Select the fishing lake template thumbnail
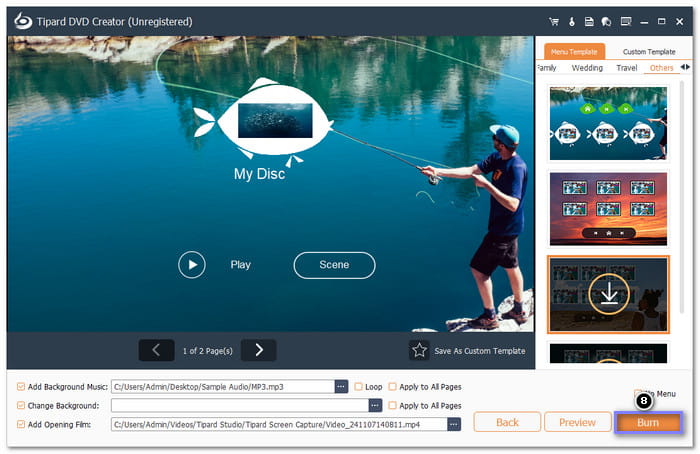This screenshot has height=454, width=700. [608, 124]
